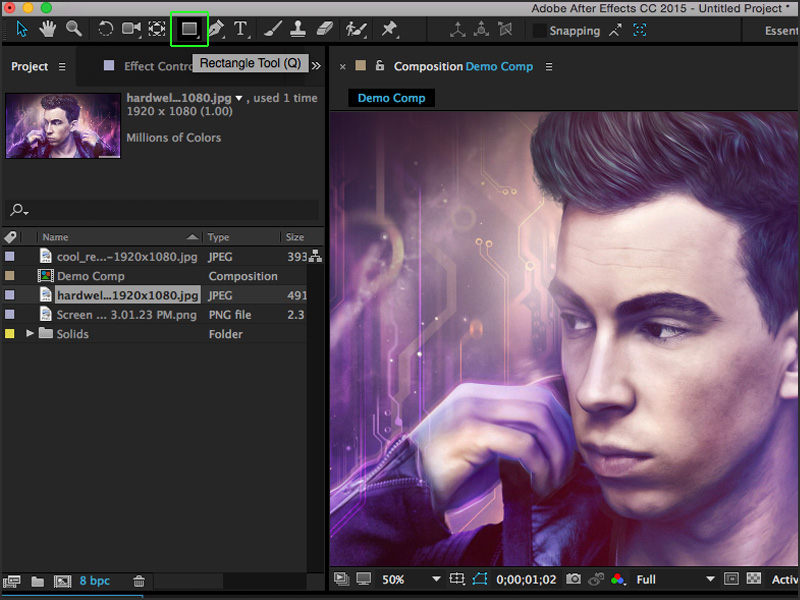Click the current time 0;00;01;02
The width and height of the screenshot is (800, 600).
pyautogui.click(x=526, y=580)
